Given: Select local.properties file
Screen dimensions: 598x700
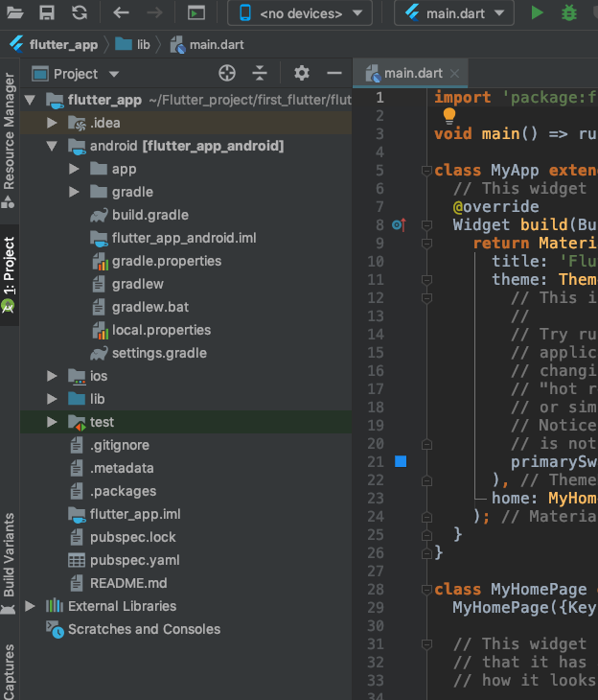Looking at the screenshot, I should tap(161, 330).
